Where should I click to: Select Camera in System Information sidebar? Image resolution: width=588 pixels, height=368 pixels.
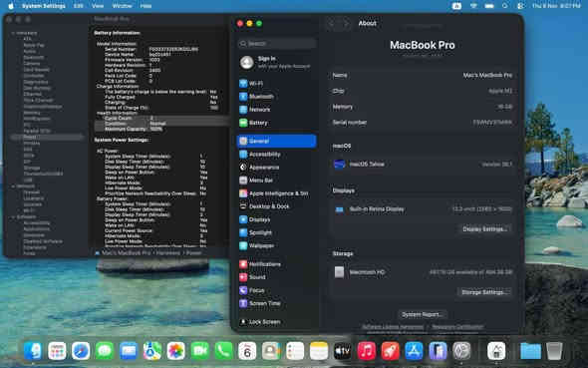click(32, 64)
